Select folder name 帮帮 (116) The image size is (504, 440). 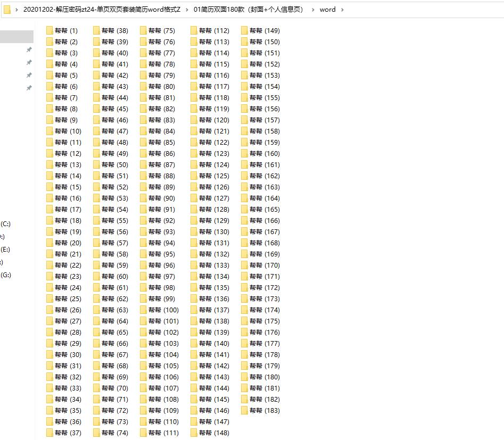pos(214,75)
